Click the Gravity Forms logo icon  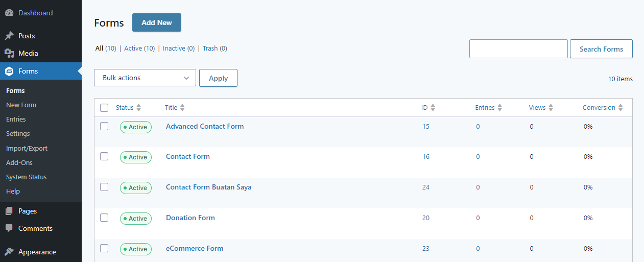[x=9, y=71]
